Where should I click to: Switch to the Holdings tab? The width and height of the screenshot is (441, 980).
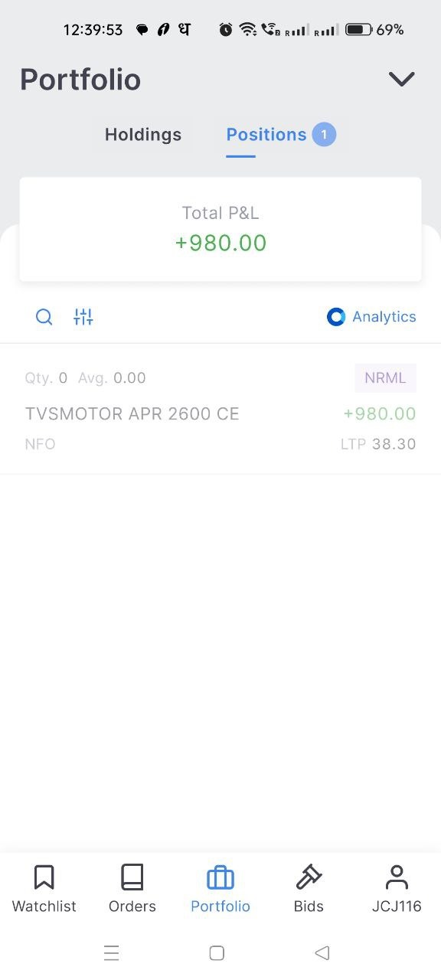coord(143,135)
